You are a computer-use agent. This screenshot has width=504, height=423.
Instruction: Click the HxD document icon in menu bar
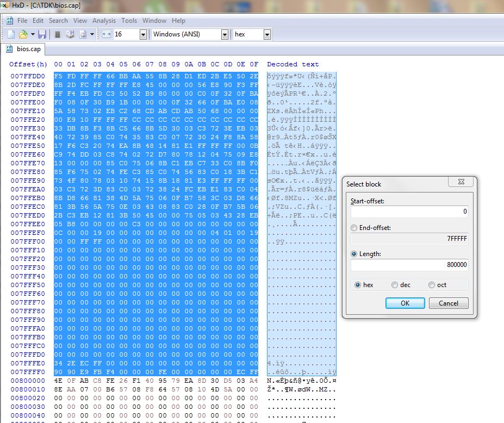tap(10, 21)
